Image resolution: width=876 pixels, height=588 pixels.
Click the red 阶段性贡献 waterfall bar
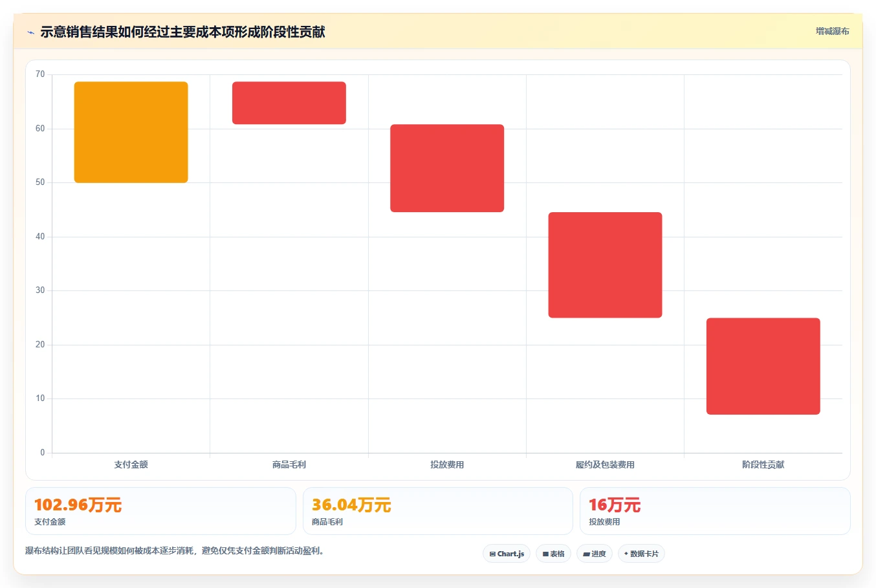click(x=763, y=366)
